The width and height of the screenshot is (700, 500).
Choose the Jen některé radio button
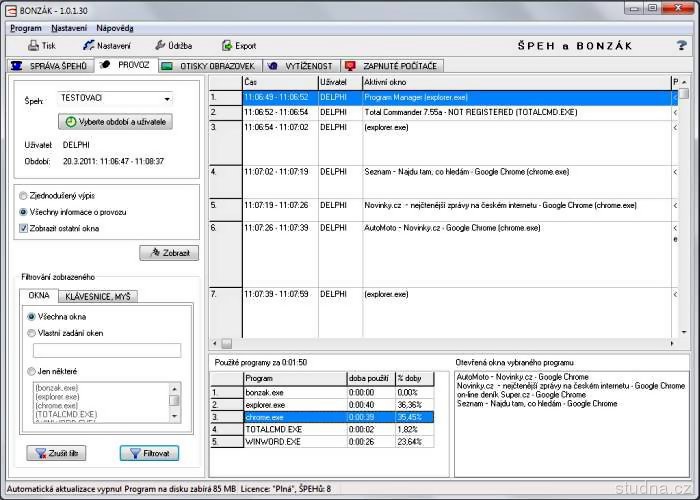pos(32,371)
